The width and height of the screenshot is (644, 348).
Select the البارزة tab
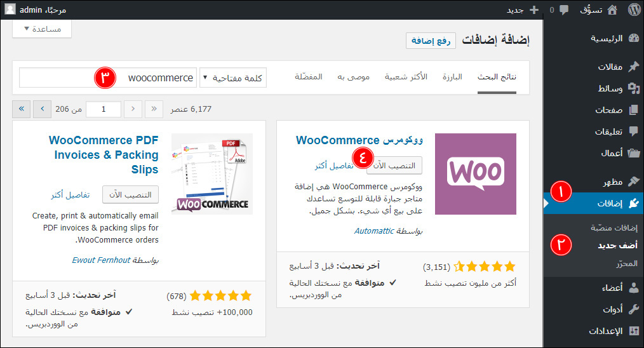pos(452,77)
